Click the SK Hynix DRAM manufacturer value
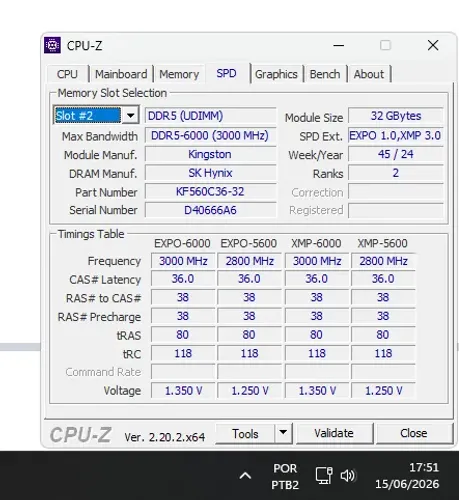Viewport: 459px width, 500px height. point(210,173)
